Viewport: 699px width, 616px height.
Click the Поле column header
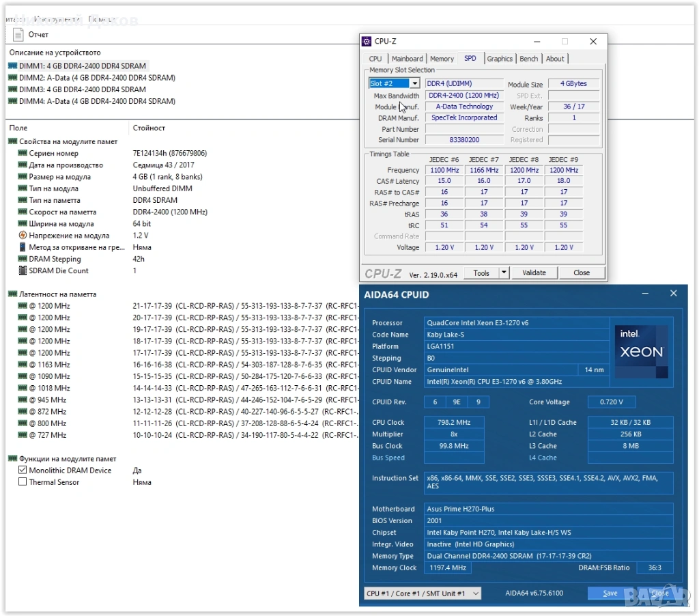coord(18,128)
